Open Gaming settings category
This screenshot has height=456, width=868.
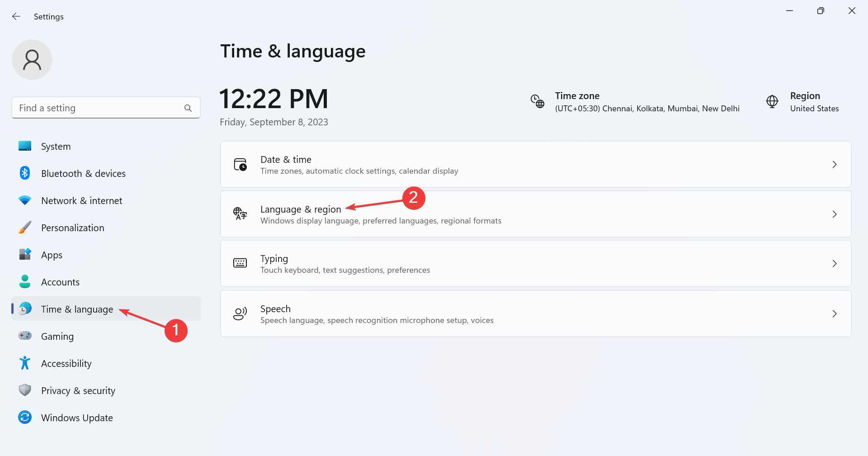pos(106,336)
